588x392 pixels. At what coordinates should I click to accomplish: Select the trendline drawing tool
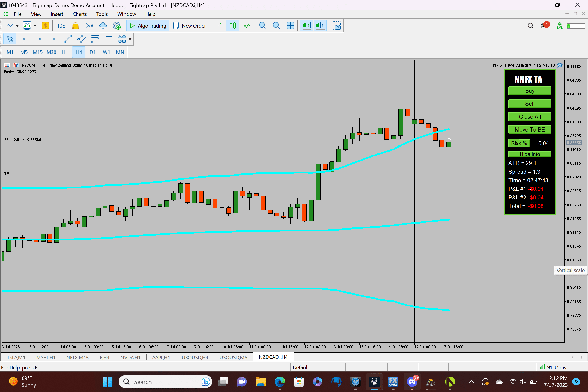[x=67, y=39]
